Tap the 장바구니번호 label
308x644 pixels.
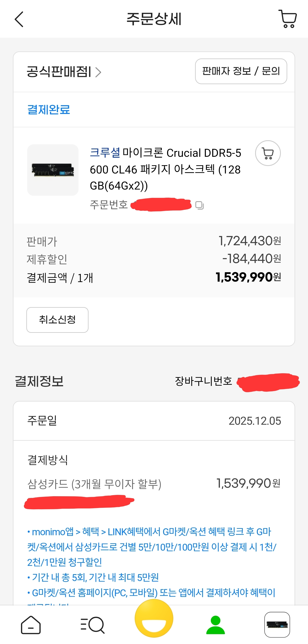(204, 381)
